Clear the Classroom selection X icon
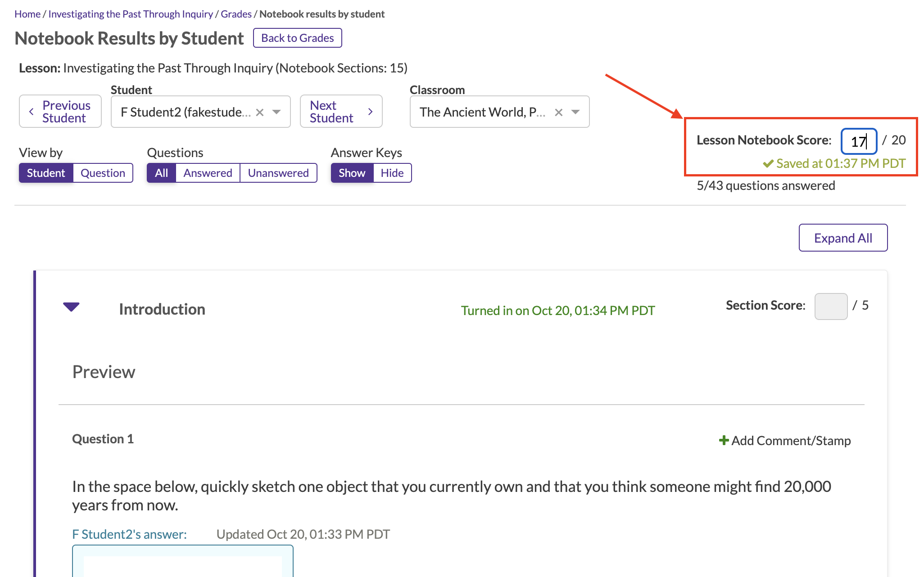This screenshot has height=577, width=924. [558, 112]
